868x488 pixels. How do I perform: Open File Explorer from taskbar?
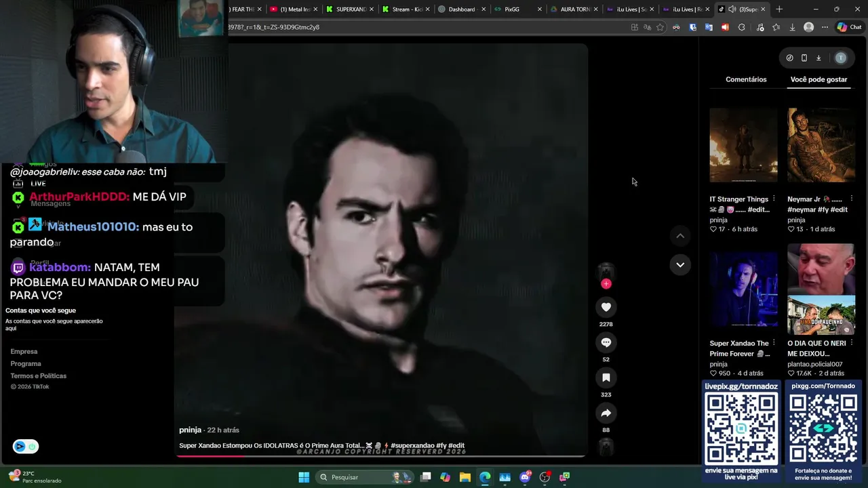coord(465,477)
